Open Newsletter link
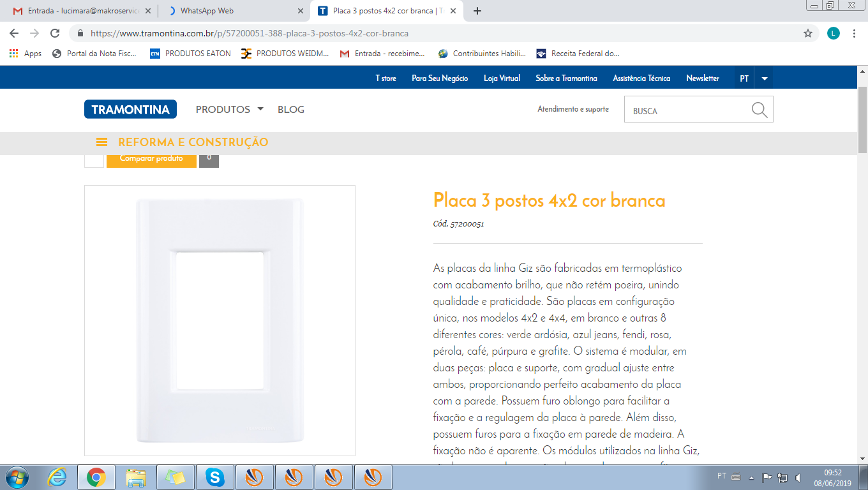 pos(703,78)
